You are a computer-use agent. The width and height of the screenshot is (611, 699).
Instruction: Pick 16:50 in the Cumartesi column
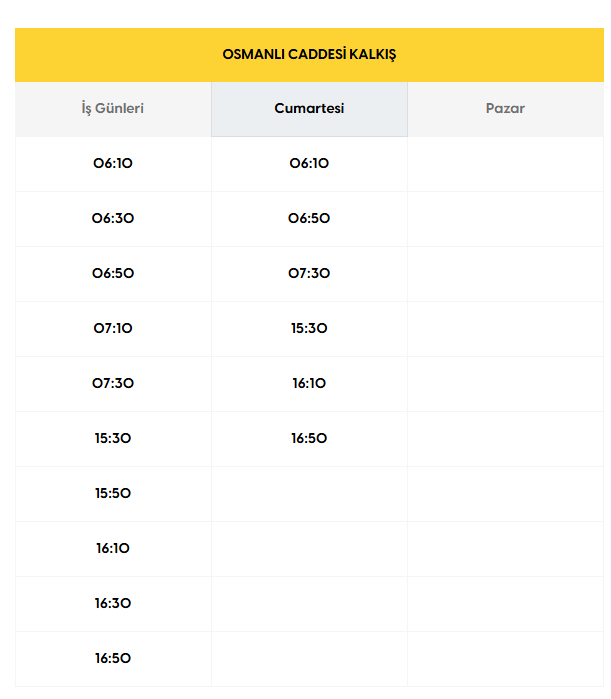[x=309, y=438]
